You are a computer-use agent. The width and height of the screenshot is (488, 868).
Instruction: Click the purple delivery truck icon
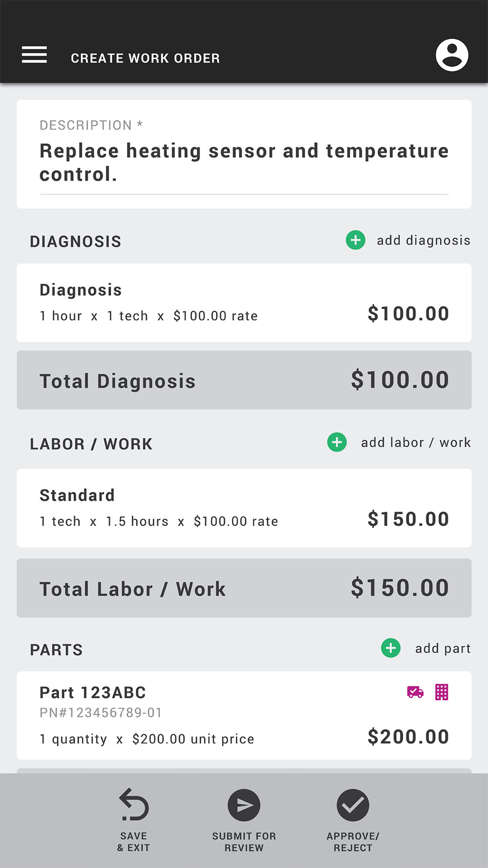point(415,692)
